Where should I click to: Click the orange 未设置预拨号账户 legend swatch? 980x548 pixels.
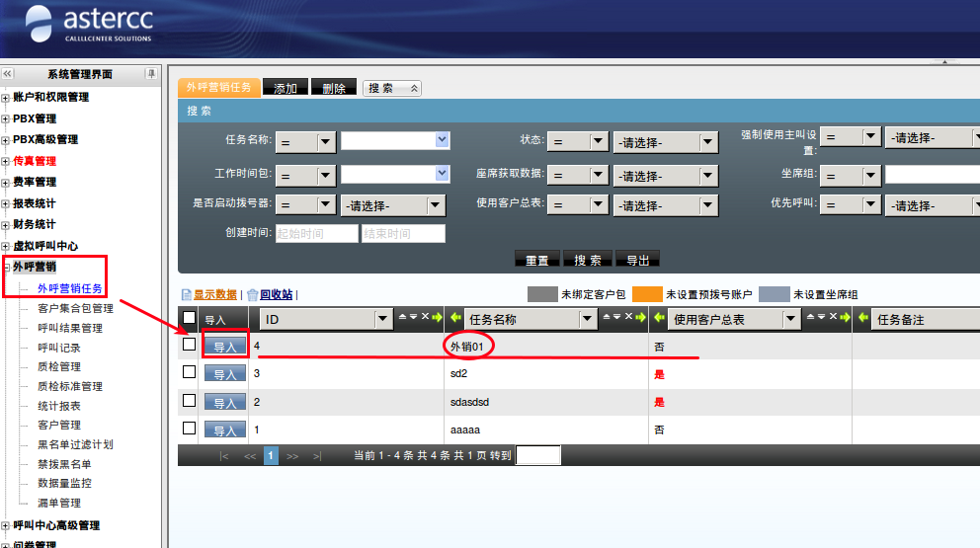646,294
